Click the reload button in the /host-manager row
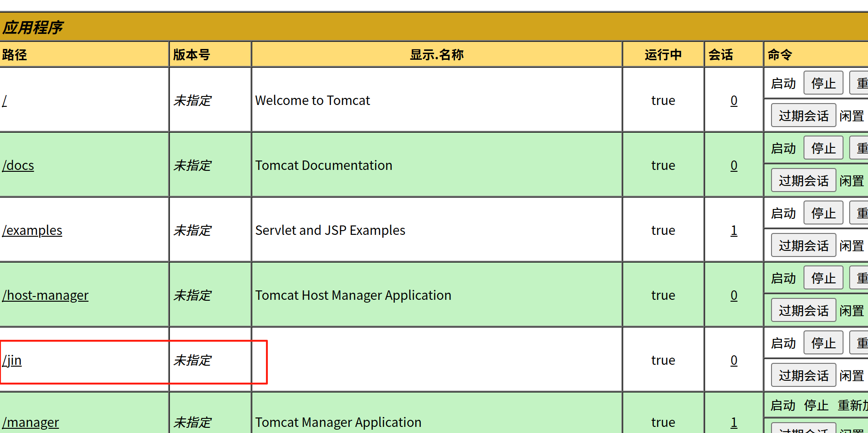 click(859, 278)
